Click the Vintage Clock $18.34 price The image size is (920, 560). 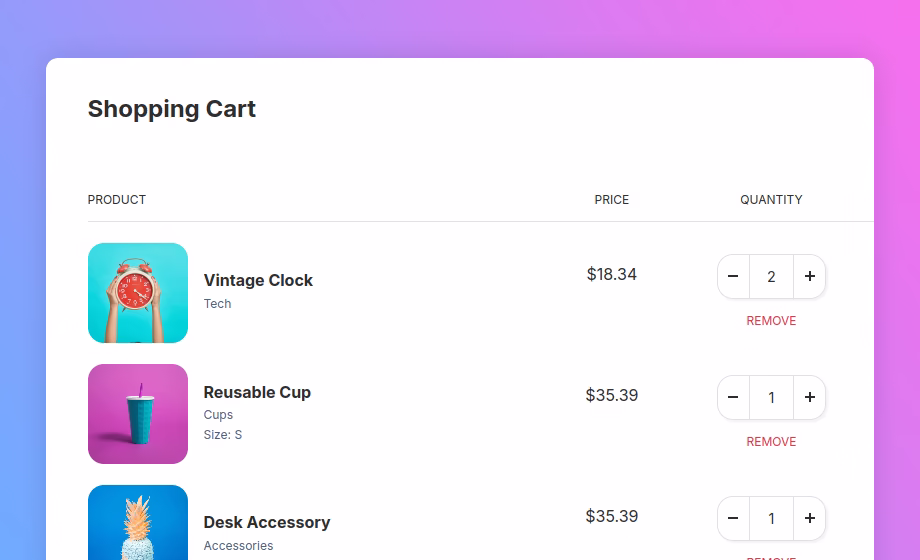[x=612, y=274]
